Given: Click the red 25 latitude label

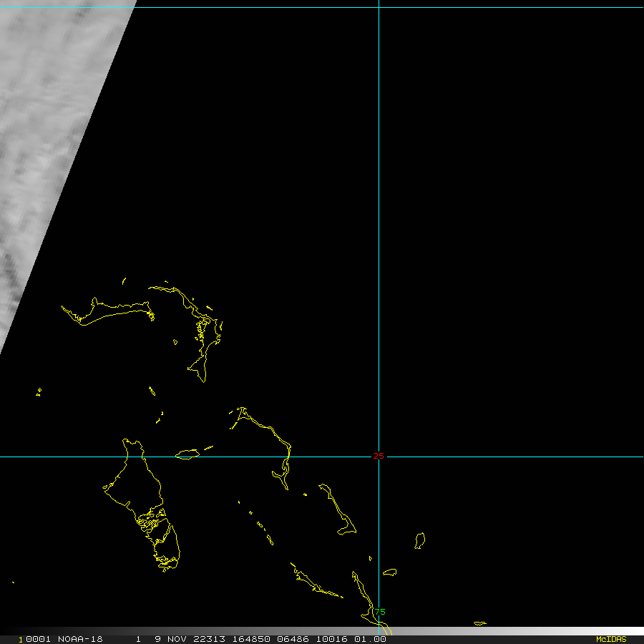Looking at the screenshot, I should click(x=379, y=457).
